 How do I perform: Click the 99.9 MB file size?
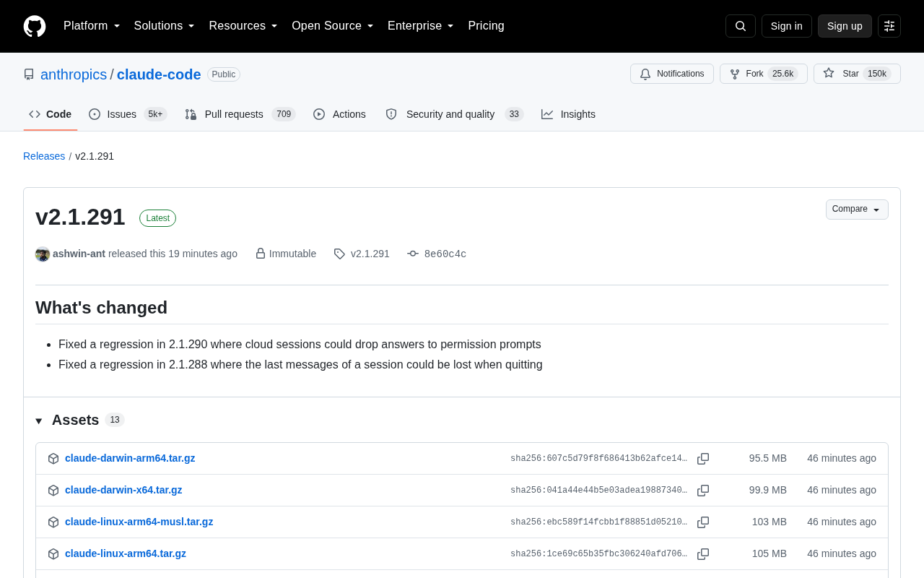768,490
